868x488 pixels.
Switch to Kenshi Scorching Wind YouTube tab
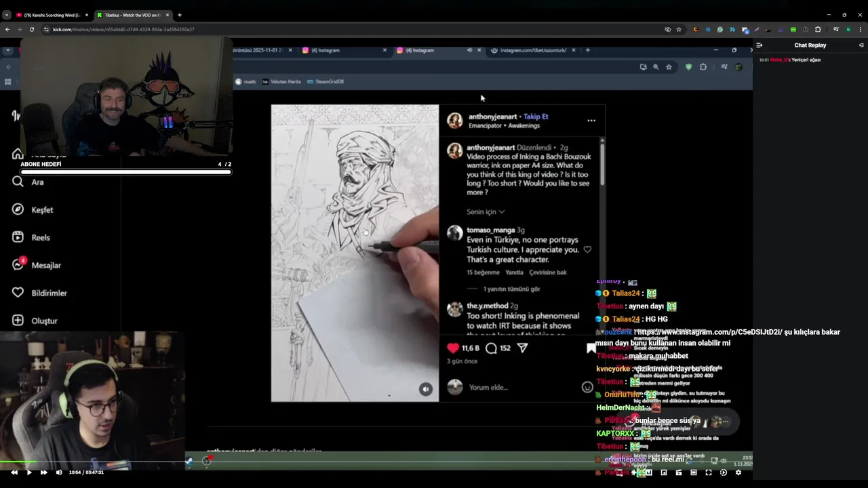pos(51,15)
